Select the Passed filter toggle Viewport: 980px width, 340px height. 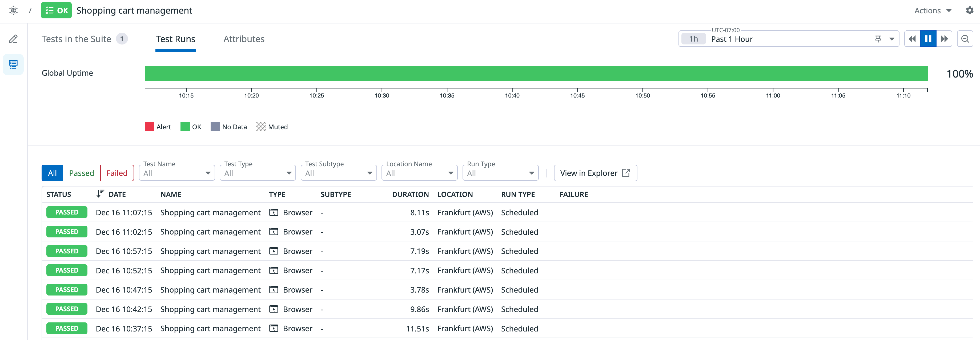(81, 173)
